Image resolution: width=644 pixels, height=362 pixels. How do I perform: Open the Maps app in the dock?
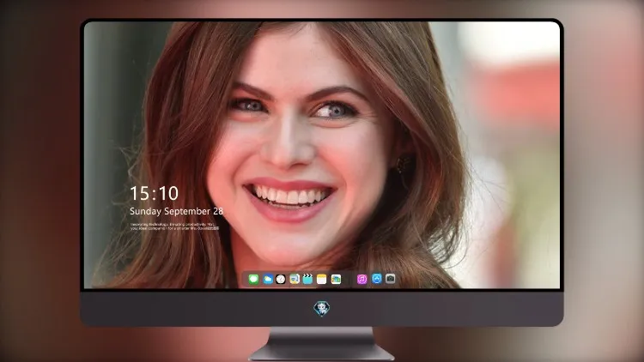coord(294,280)
